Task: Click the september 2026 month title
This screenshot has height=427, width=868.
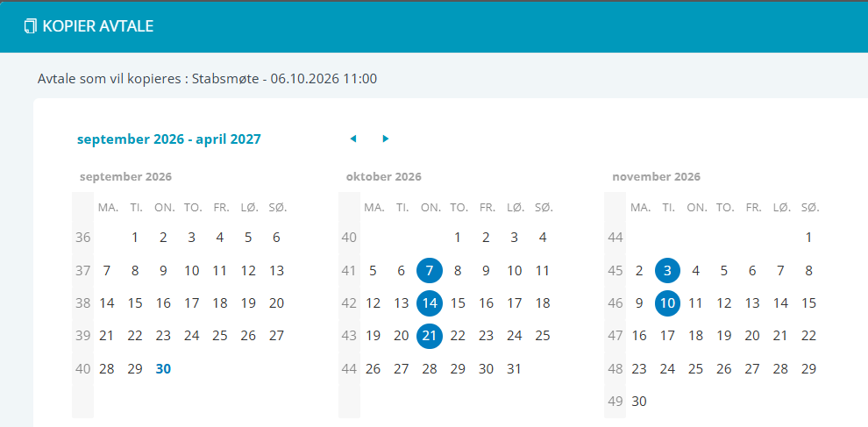Action: click(x=125, y=176)
